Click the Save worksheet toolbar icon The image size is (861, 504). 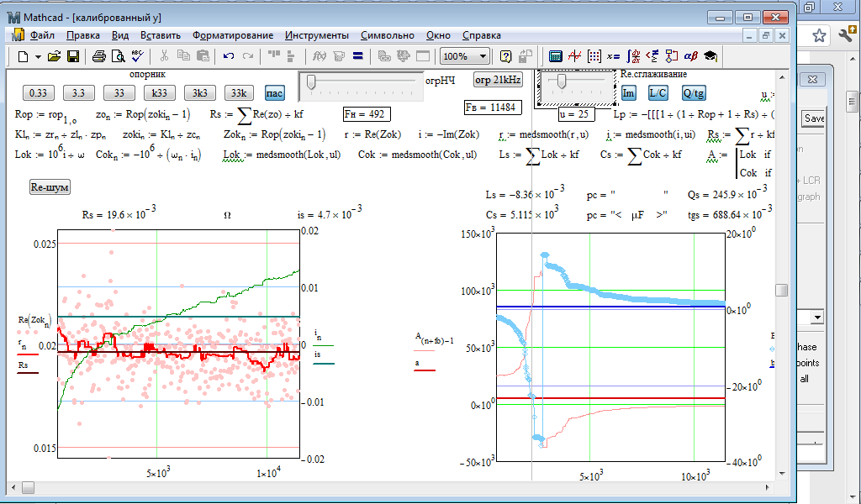[73, 56]
